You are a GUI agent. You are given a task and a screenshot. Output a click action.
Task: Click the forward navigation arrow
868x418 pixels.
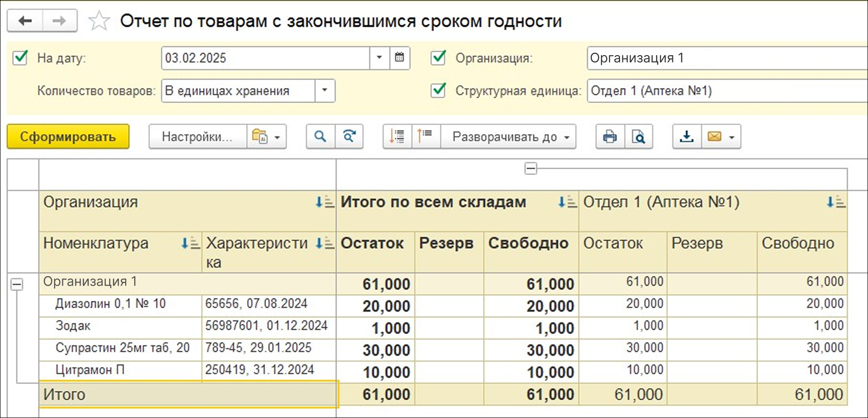click(x=59, y=21)
